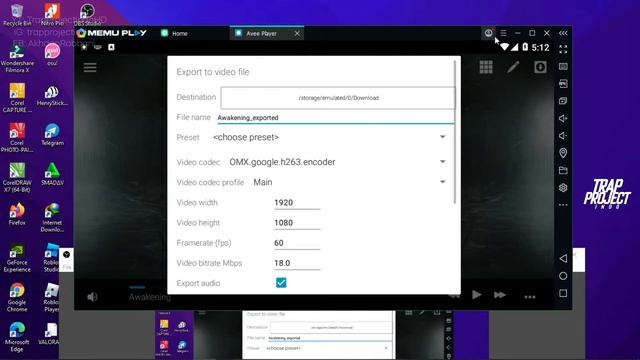
Task: Open MEmu title bar menu icon
Action: point(503,33)
